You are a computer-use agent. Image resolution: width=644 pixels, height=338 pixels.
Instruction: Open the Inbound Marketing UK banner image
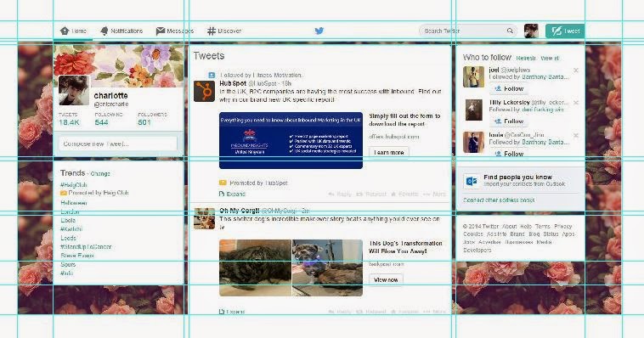coord(291,140)
